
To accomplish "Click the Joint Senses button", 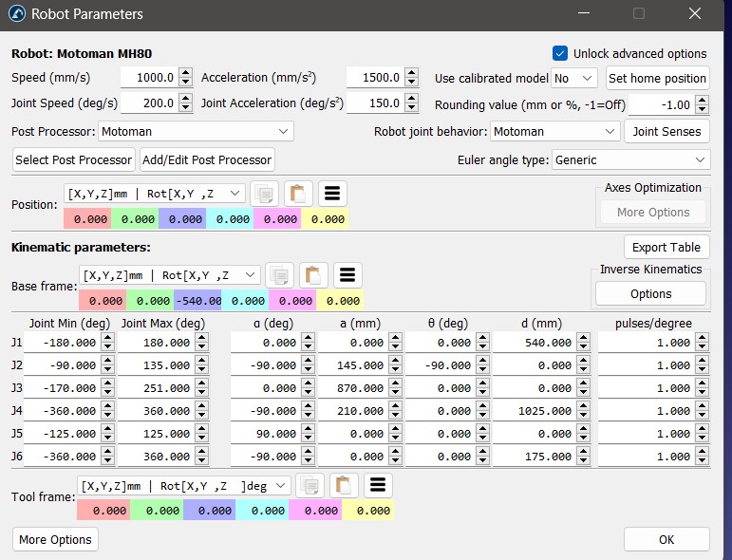I will pos(666,131).
